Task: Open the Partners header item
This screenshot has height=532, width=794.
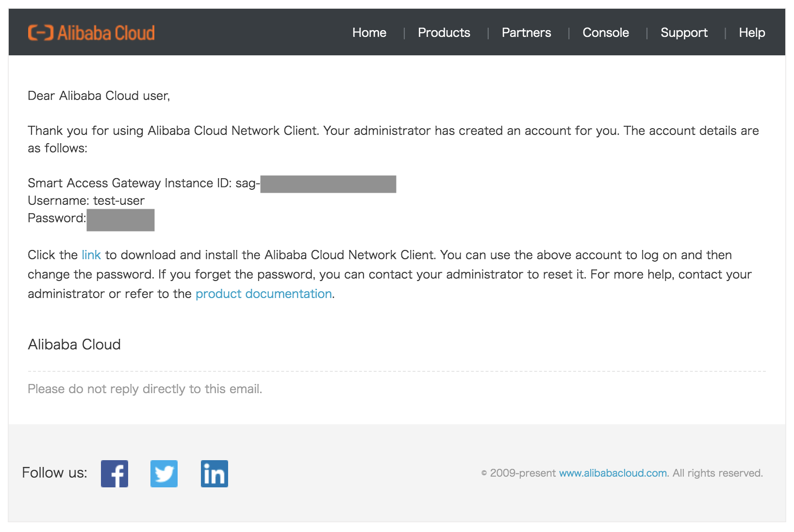Action: pos(527,33)
